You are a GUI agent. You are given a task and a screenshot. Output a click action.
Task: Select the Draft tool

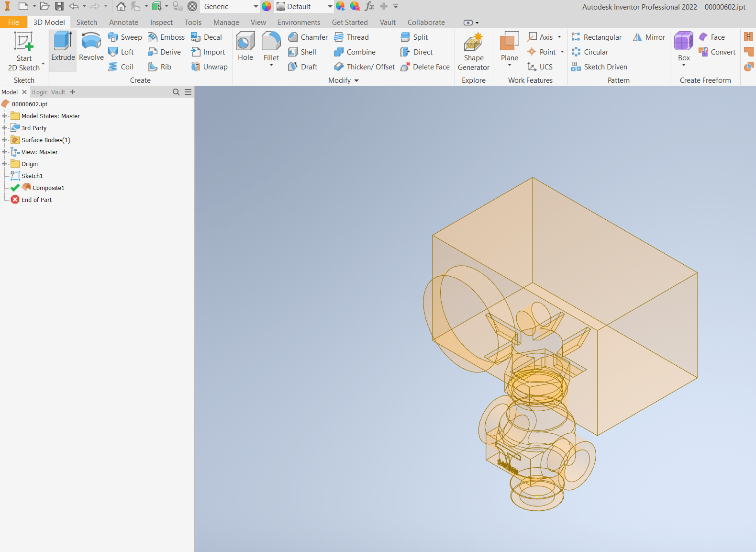pos(302,67)
